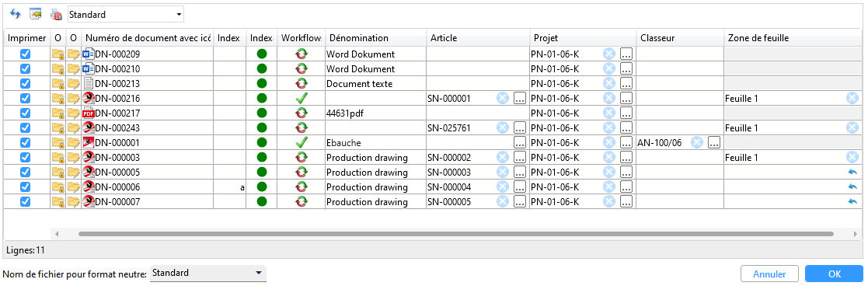Click the blue refresh arrows toolbar icon

pos(16,14)
